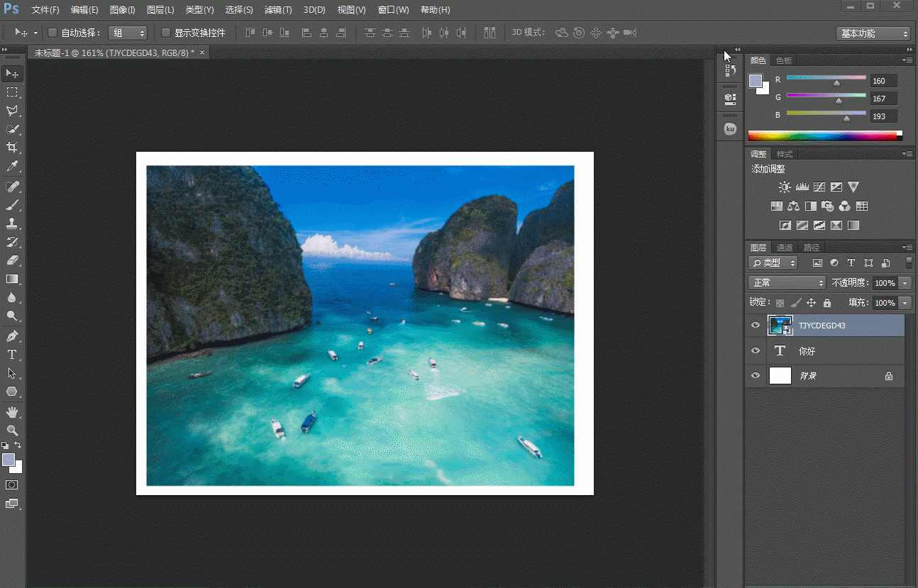Image resolution: width=918 pixels, height=588 pixels.
Task: Select the Rectangular Marquee tool
Action: click(x=12, y=92)
